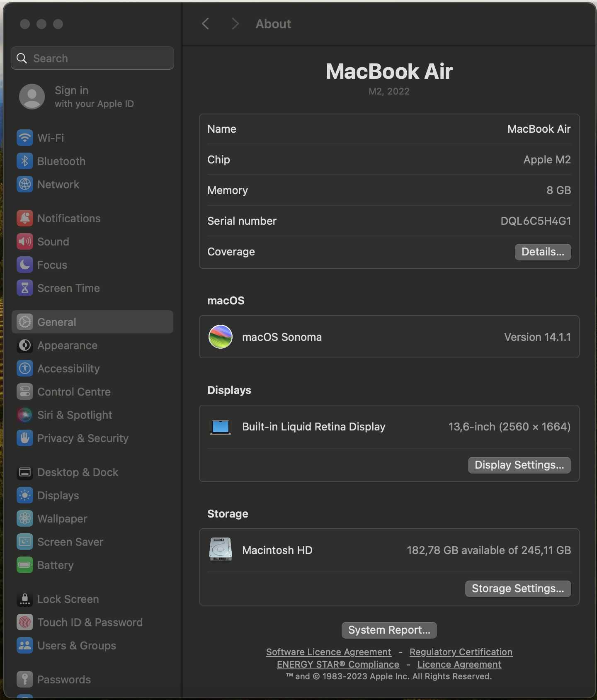The width and height of the screenshot is (597, 700).
Task: Click the Displays sun icon in sidebar
Action: click(x=25, y=495)
